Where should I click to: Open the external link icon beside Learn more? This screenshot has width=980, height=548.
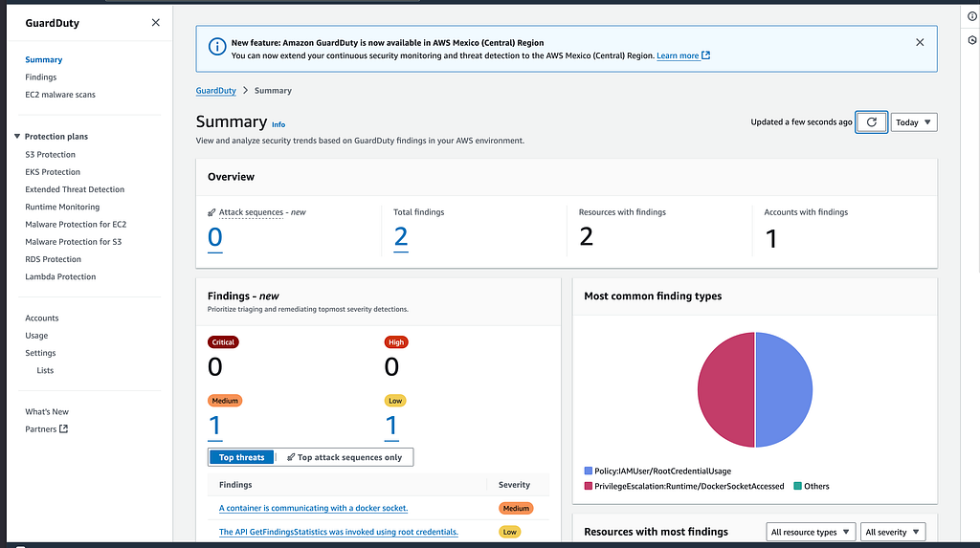705,55
